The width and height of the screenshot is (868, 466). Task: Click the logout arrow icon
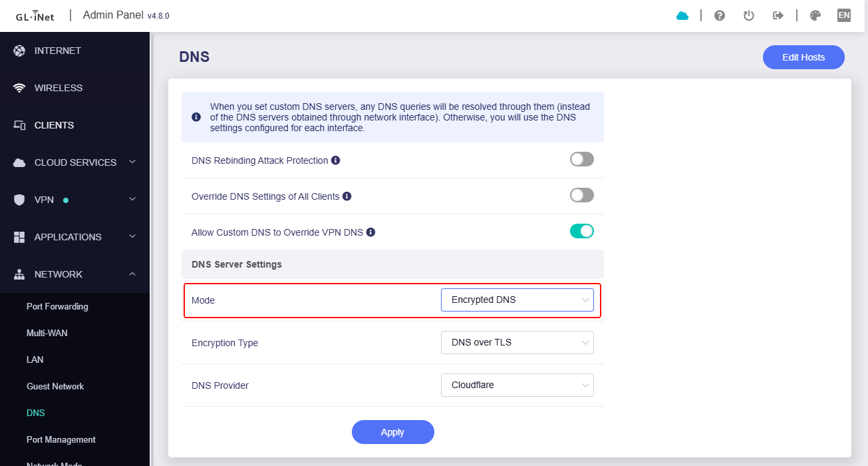click(x=778, y=15)
